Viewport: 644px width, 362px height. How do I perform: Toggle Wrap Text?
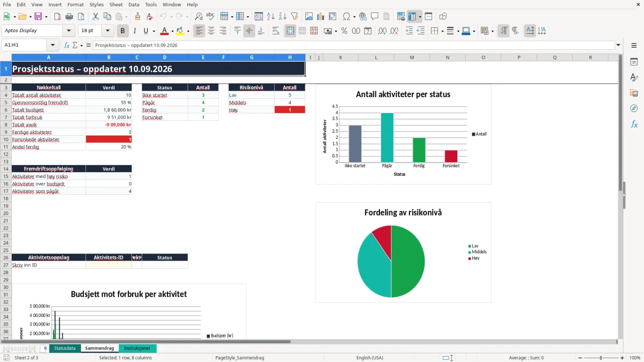click(x=276, y=31)
